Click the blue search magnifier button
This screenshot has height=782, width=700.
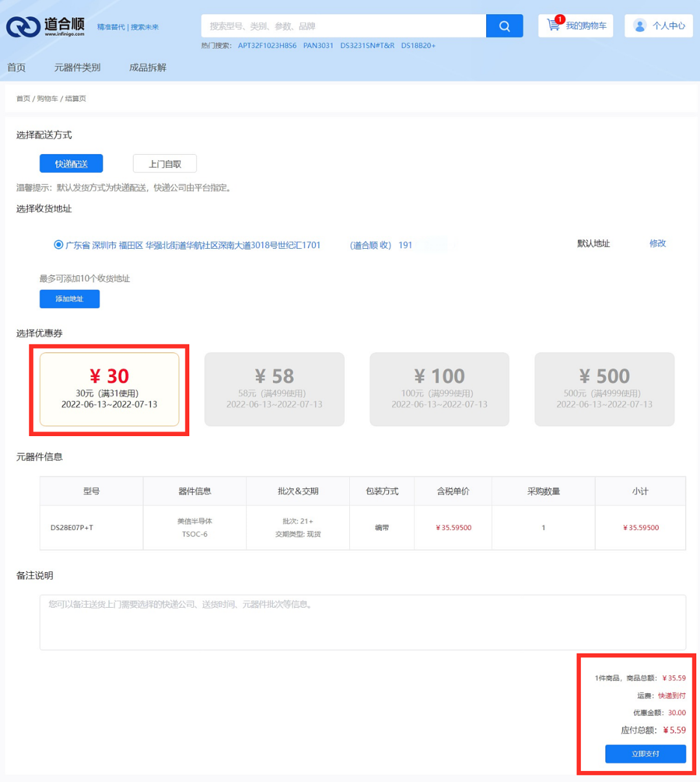[504, 25]
